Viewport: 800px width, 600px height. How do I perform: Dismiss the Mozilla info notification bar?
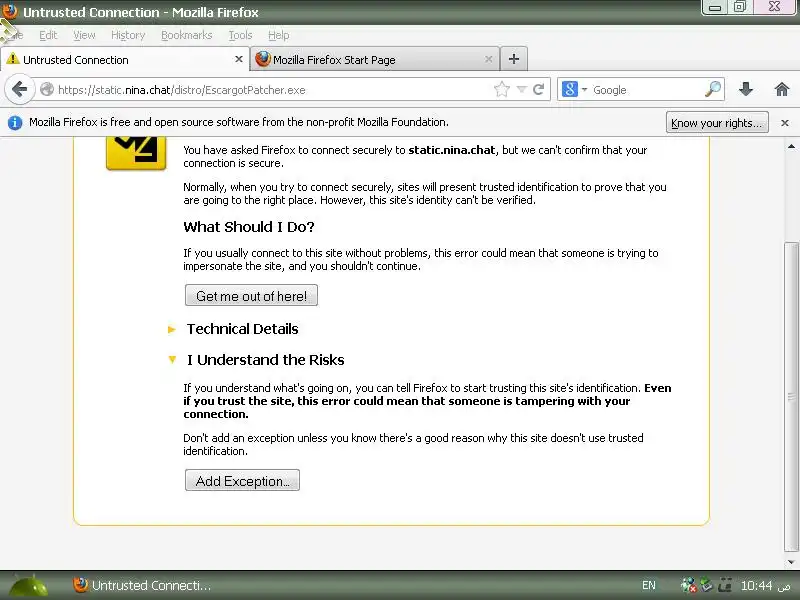click(785, 123)
